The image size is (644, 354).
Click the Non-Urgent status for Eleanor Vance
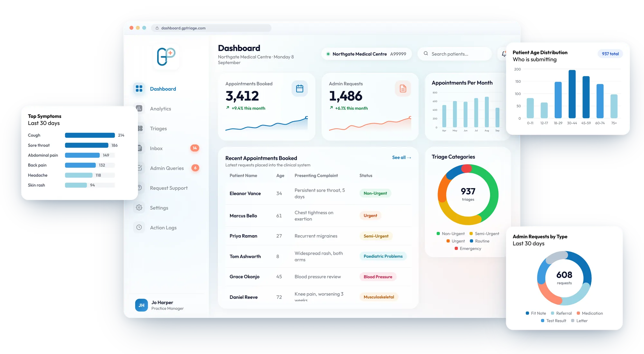coord(375,193)
